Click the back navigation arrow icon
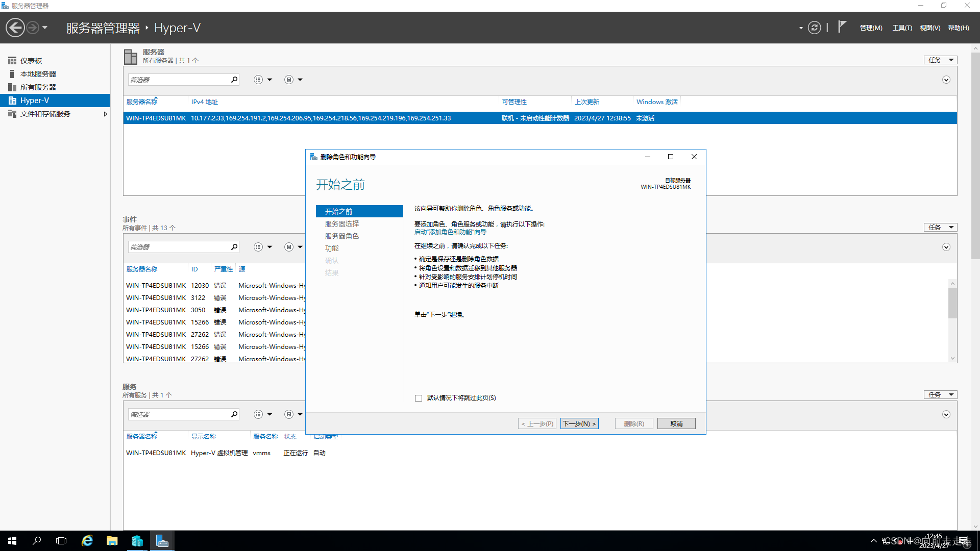980x551 pixels. [15, 28]
